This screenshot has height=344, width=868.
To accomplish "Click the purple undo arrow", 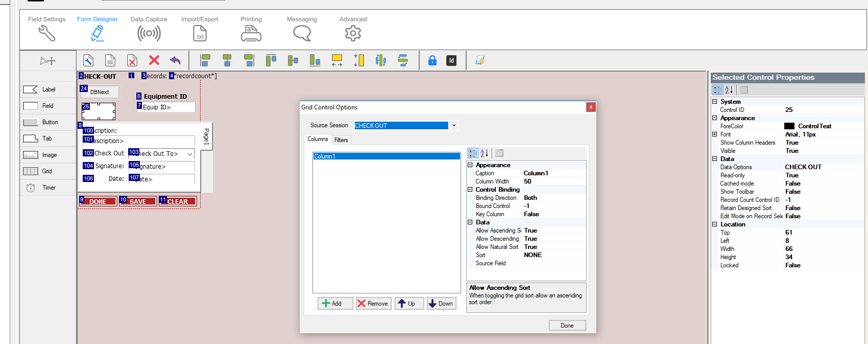I will coord(175,60).
